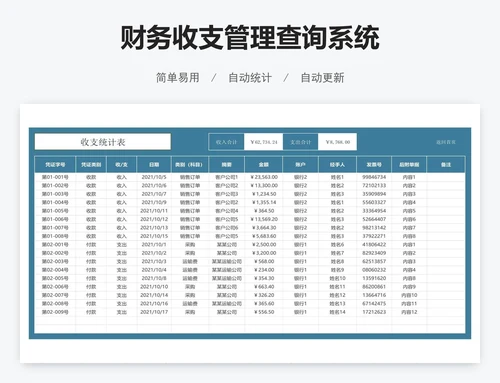The width and height of the screenshot is (500, 383).
Task: Click handler cell 姓名14
Action: (x=337, y=312)
